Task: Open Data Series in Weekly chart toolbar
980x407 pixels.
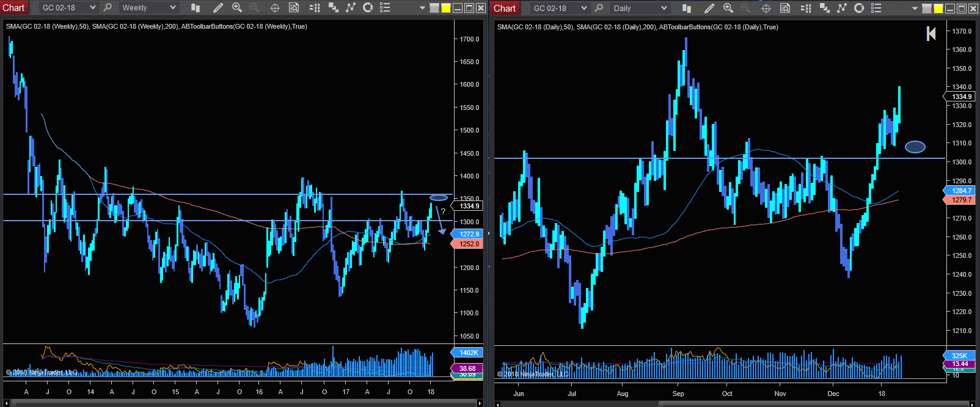Action: 334,8
